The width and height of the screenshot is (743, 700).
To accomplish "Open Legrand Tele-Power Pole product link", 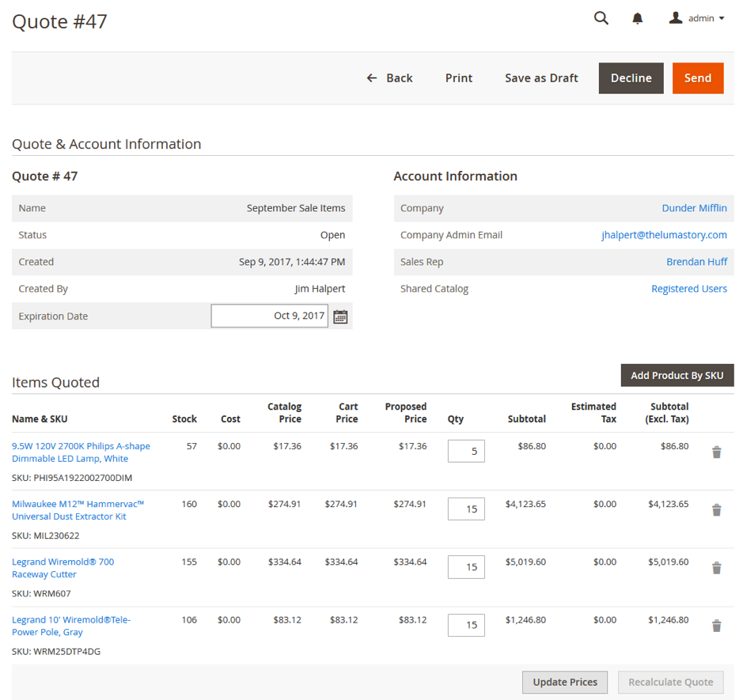I will point(71,626).
